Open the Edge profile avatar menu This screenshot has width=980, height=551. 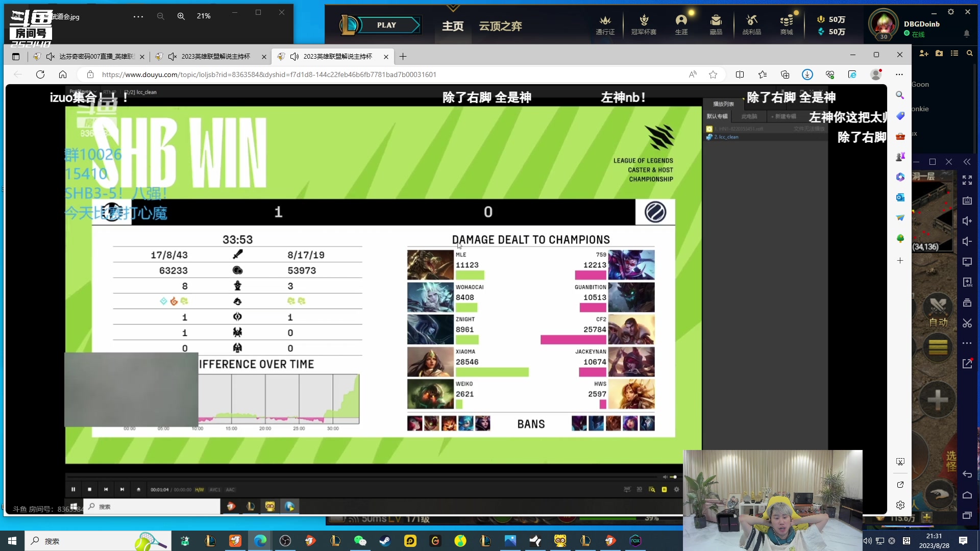876,74
